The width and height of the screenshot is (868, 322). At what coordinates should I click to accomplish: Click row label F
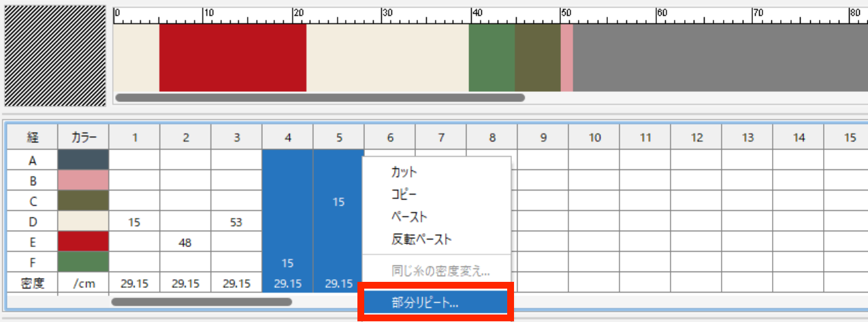(33, 262)
